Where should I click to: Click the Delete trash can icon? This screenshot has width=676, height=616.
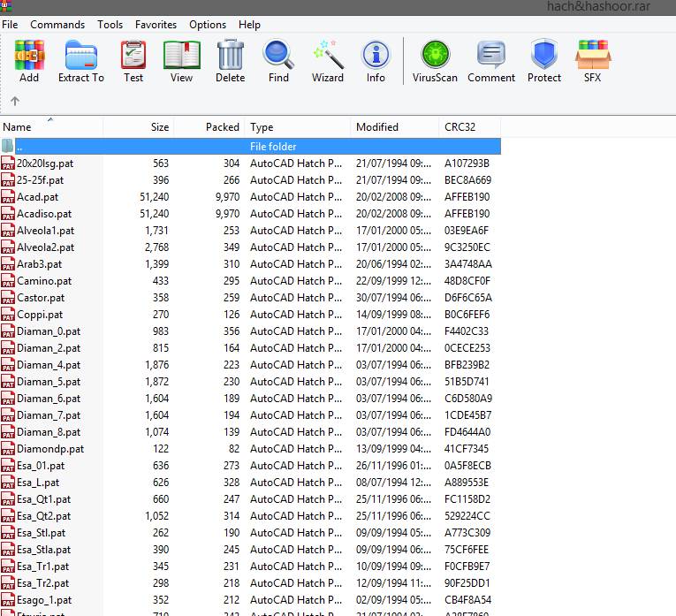click(231, 55)
